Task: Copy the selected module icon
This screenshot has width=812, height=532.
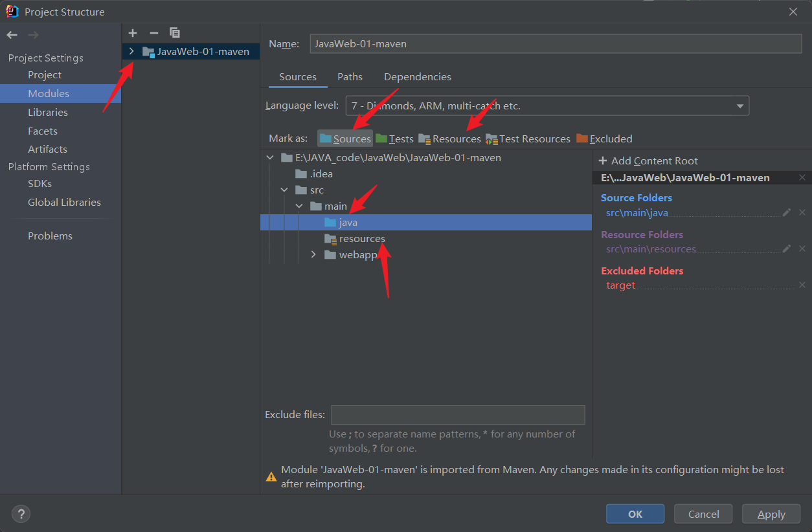Action: [175, 32]
